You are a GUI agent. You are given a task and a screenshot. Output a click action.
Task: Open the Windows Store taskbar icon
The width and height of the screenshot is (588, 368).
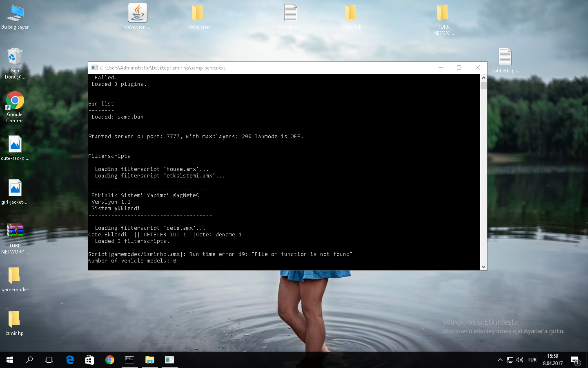click(89, 360)
